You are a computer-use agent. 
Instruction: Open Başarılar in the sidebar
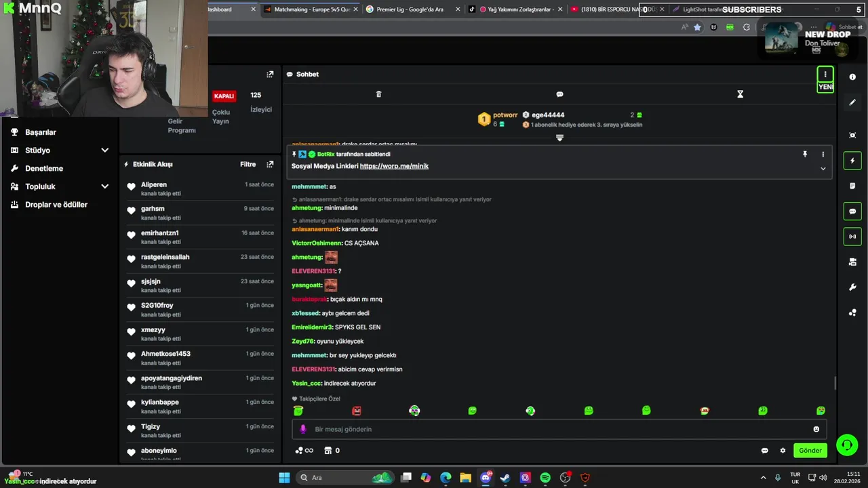[41, 132]
